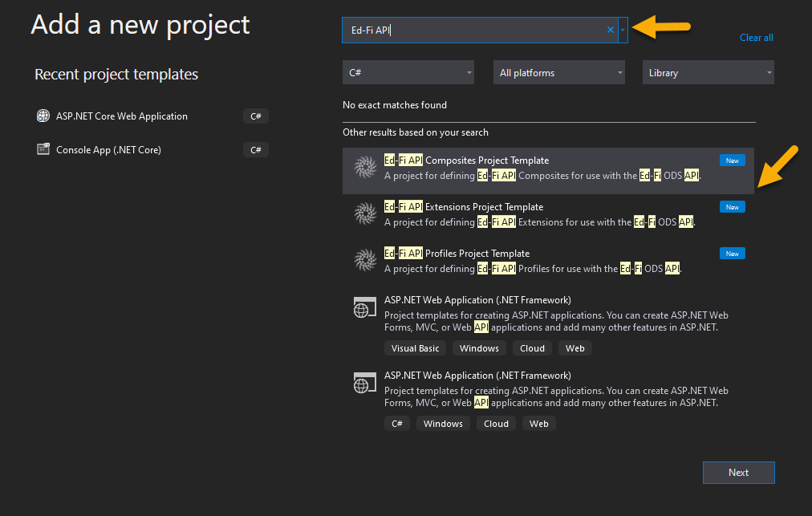The width and height of the screenshot is (812, 516).
Task: Select the Ed-Fi API Profiles Project Template icon
Action: [x=365, y=261]
